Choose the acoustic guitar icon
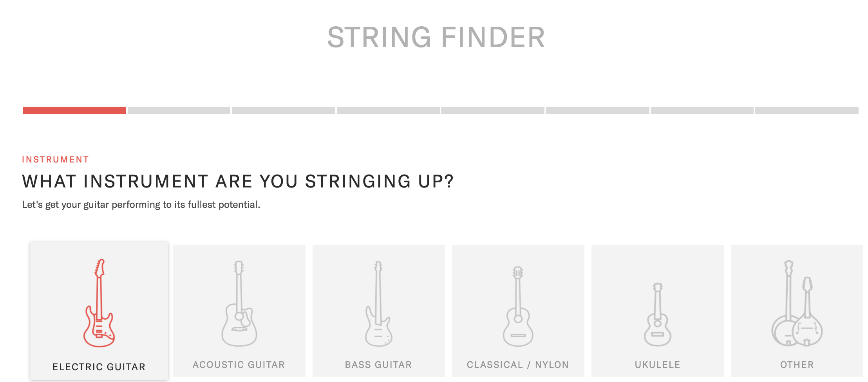This screenshot has width=868, height=382. pyautogui.click(x=239, y=304)
